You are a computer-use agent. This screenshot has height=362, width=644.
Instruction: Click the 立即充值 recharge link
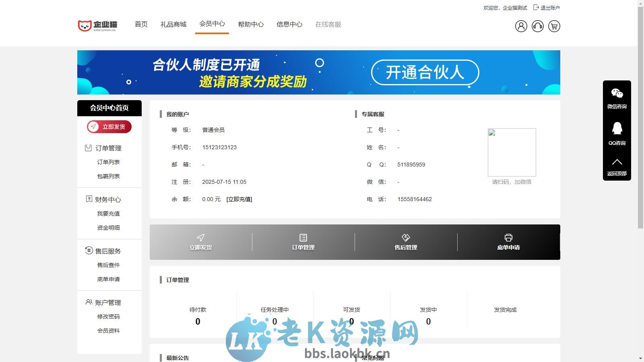coord(239,199)
